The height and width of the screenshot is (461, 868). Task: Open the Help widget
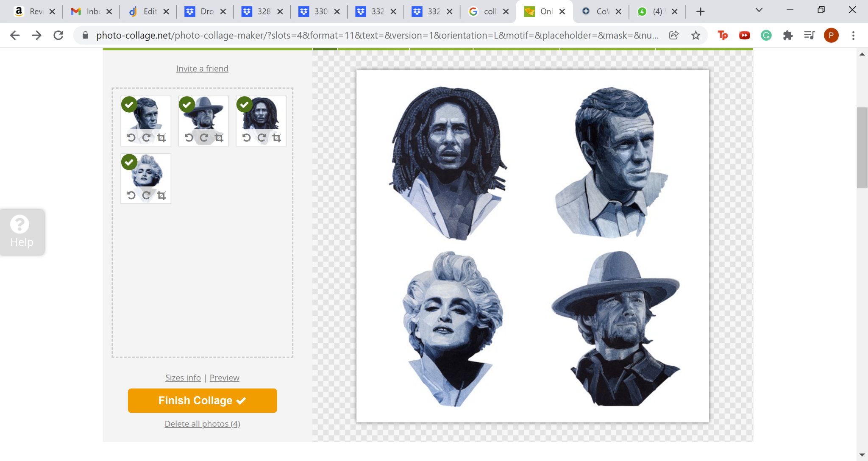(22, 232)
